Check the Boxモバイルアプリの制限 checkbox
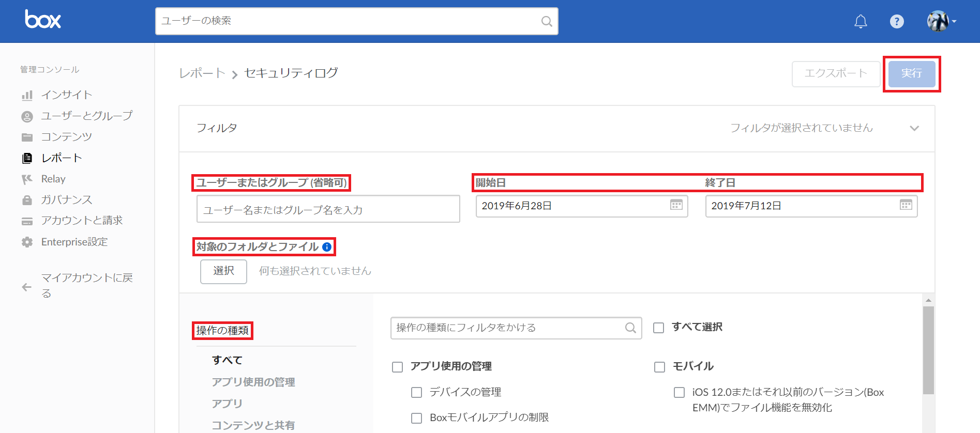 click(416, 418)
